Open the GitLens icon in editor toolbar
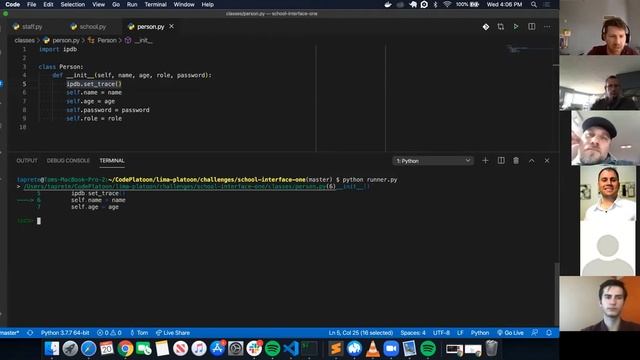The width and height of the screenshot is (640, 360). [x=486, y=27]
